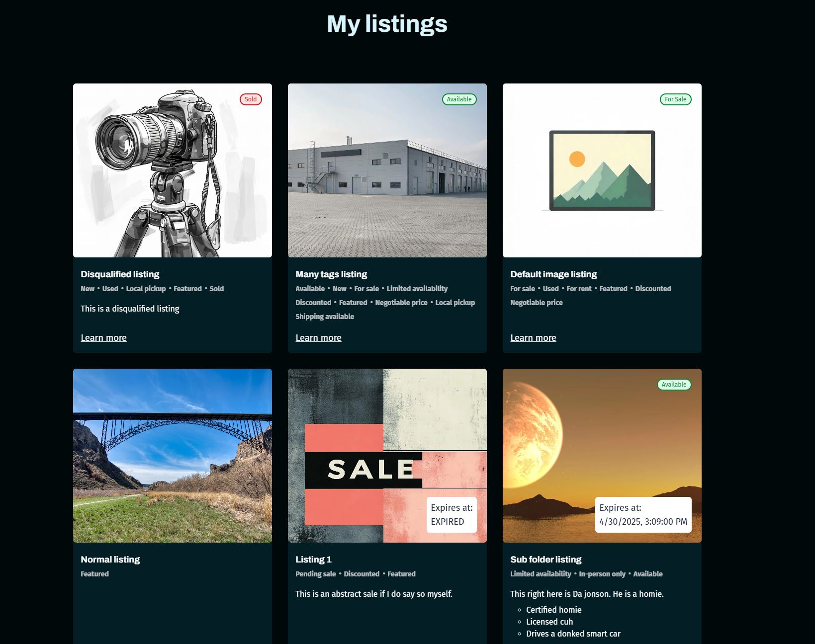Click Learn more under Disqualified listing

point(103,338)
